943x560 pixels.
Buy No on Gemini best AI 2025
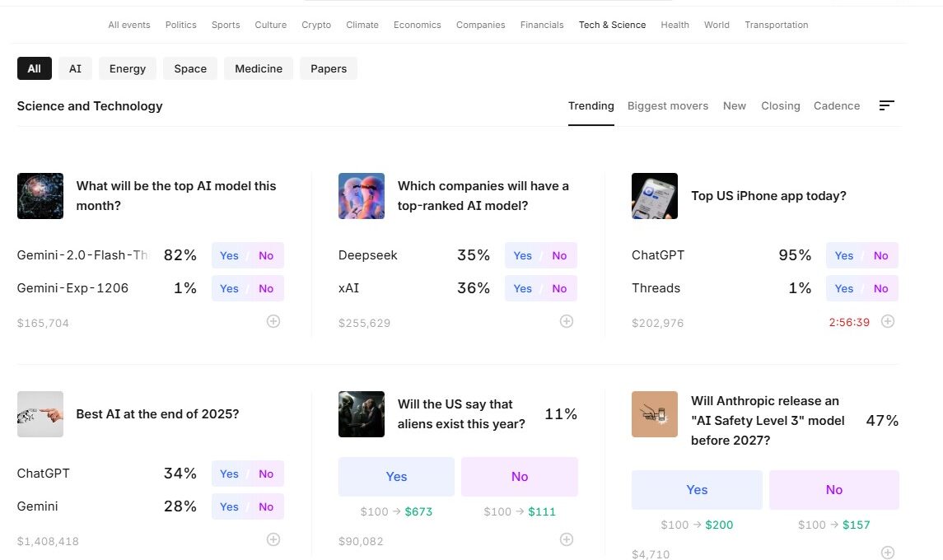point(266,507)
